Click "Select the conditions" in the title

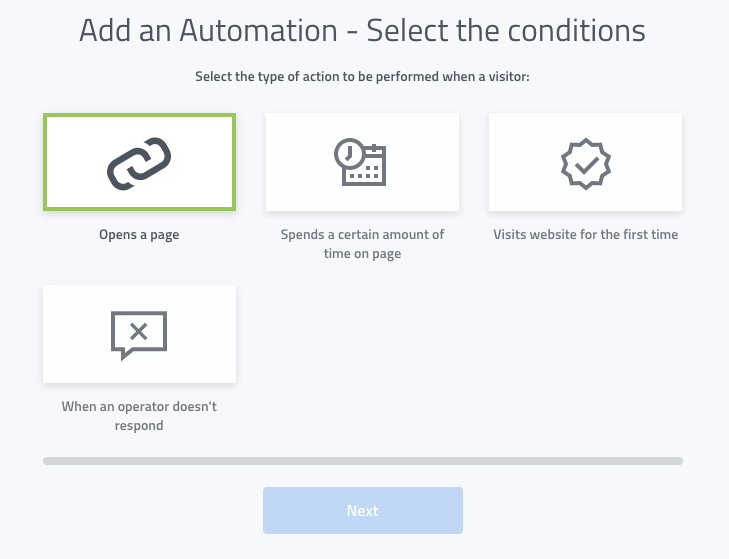pyautogui.click(x=506, y=30)
